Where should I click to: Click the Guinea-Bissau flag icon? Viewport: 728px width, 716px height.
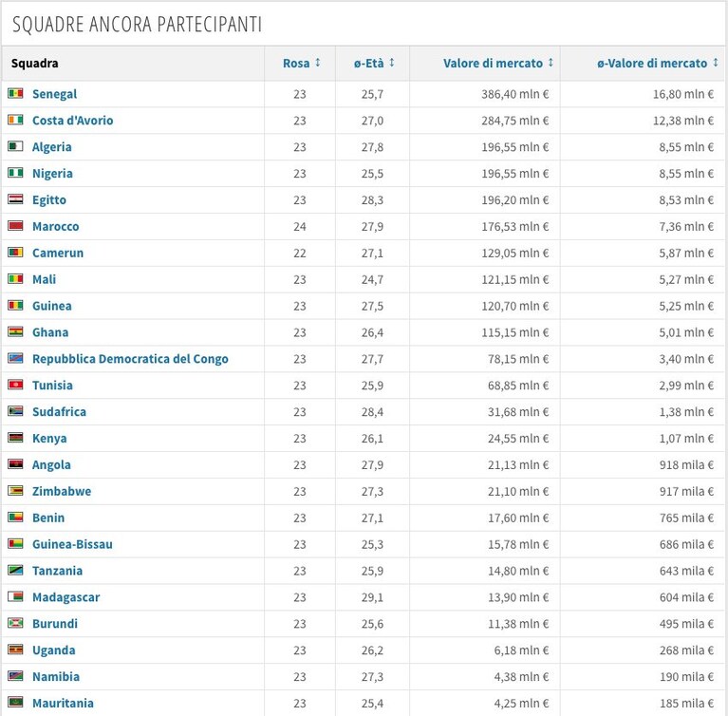(x=15, y=543)
